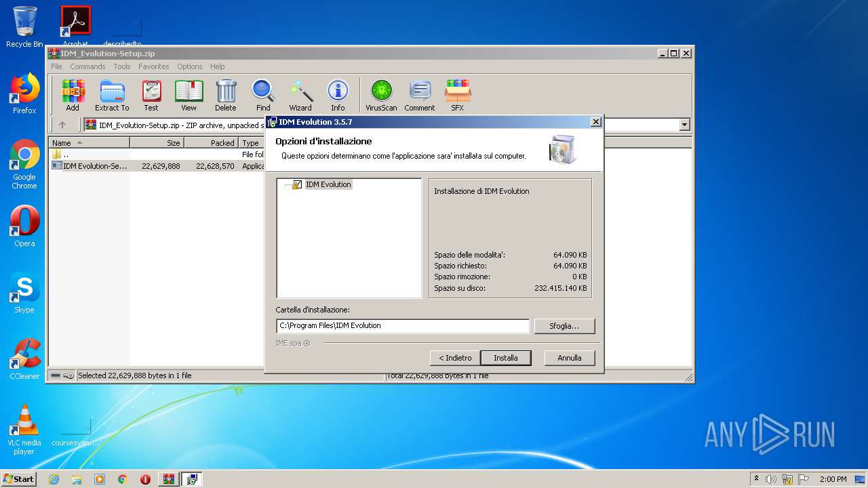Screen dimensions: 868x488
Task: Open the coursesvan desktop file
Action: click(x=75, y=431)
